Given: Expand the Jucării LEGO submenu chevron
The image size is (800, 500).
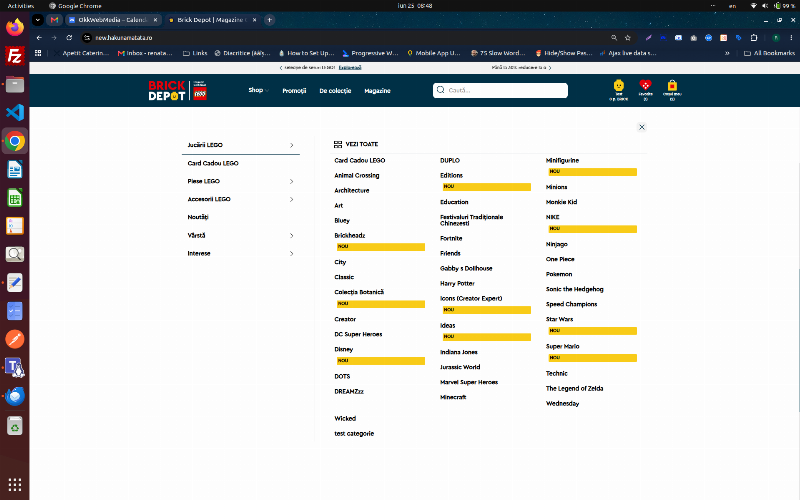Looking at the screenshot, I should pos(291,145).
